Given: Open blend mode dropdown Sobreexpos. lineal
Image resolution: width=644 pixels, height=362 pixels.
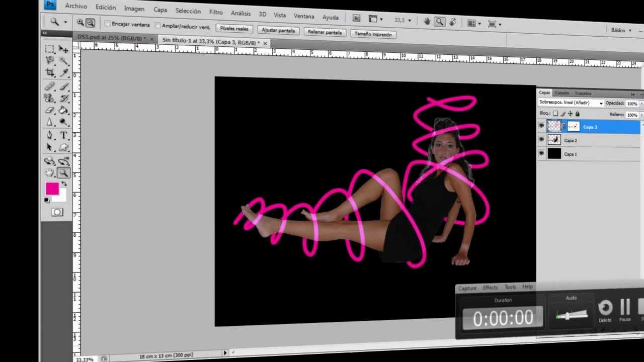Looking at the screenshot, I should click(571, 103).
